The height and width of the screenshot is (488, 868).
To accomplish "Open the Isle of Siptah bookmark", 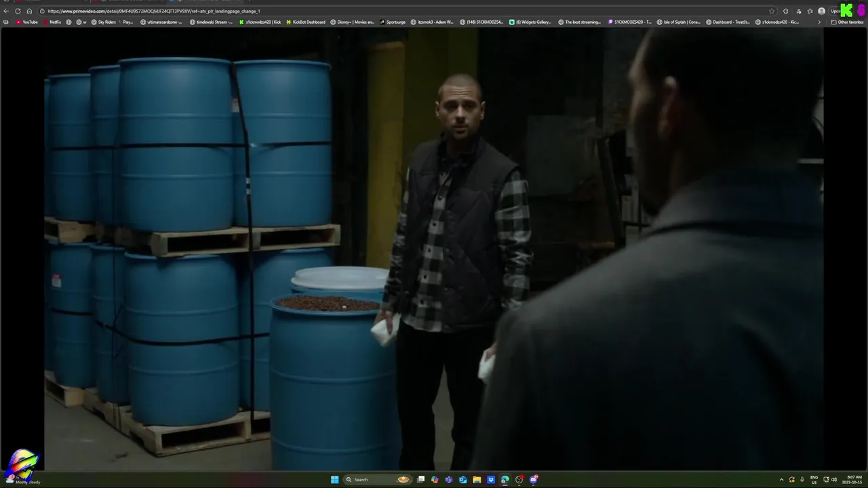I will click(x=679, y=22).
